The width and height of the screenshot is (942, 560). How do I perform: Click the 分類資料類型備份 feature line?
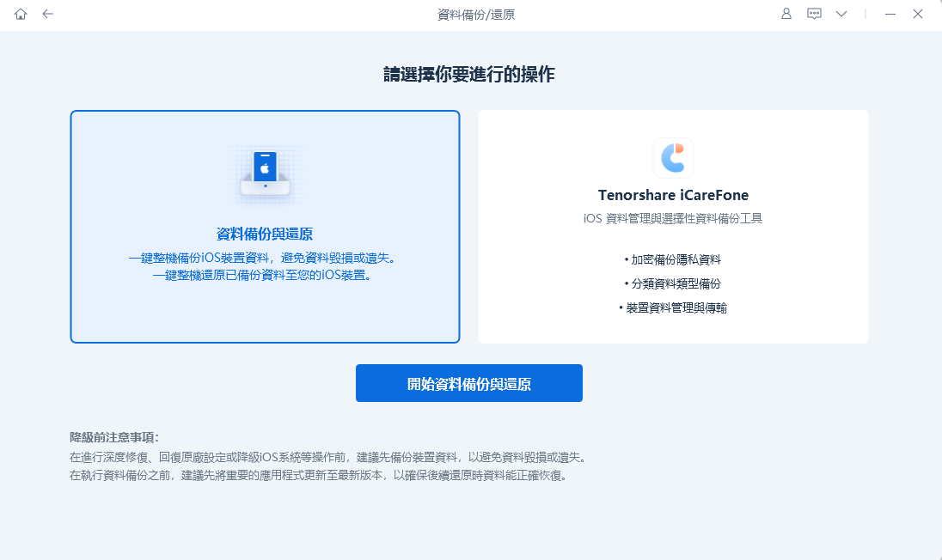coord(673,283)
